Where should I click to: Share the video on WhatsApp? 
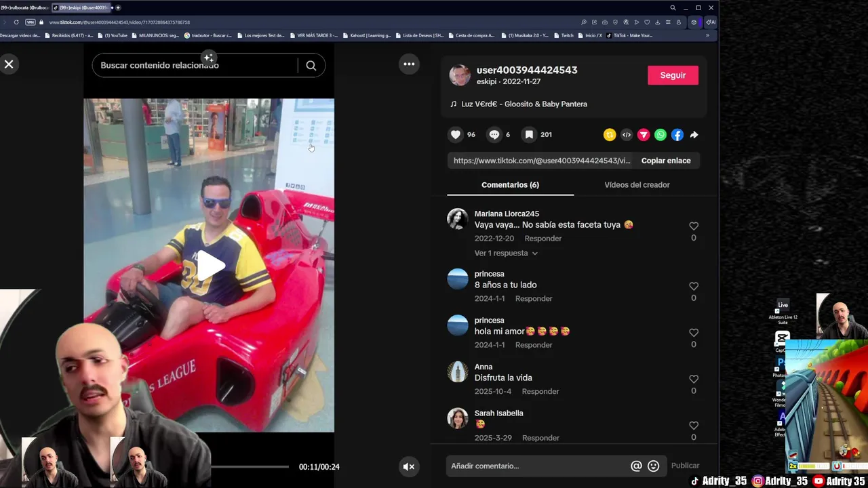(660, 135)
